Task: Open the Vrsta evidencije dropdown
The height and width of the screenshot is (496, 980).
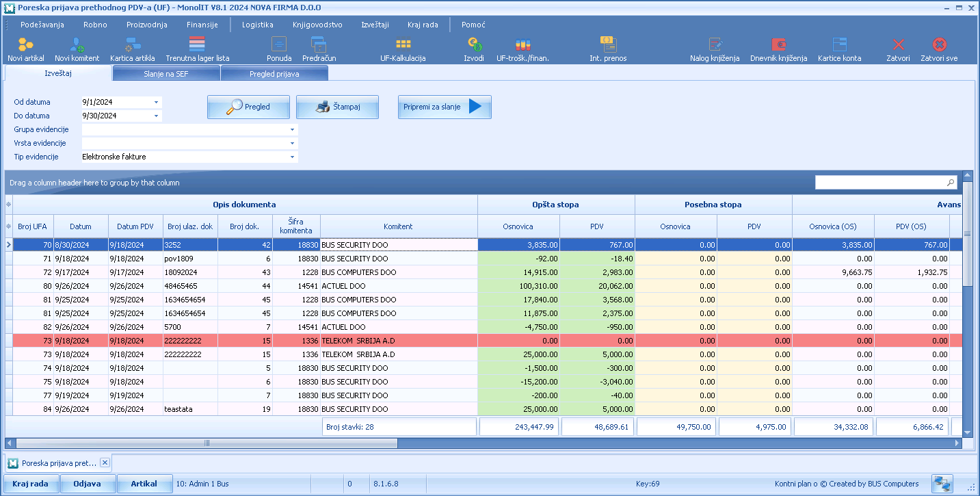Action: (x=293, y=143)
